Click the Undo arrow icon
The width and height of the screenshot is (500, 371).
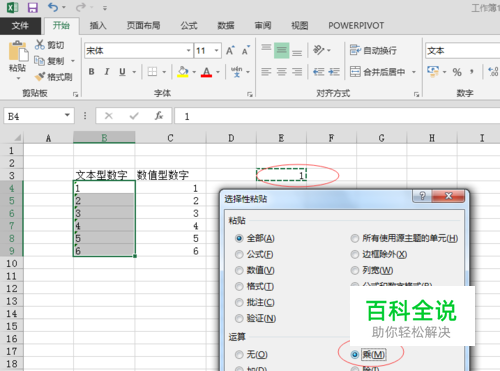pos(53,7)
